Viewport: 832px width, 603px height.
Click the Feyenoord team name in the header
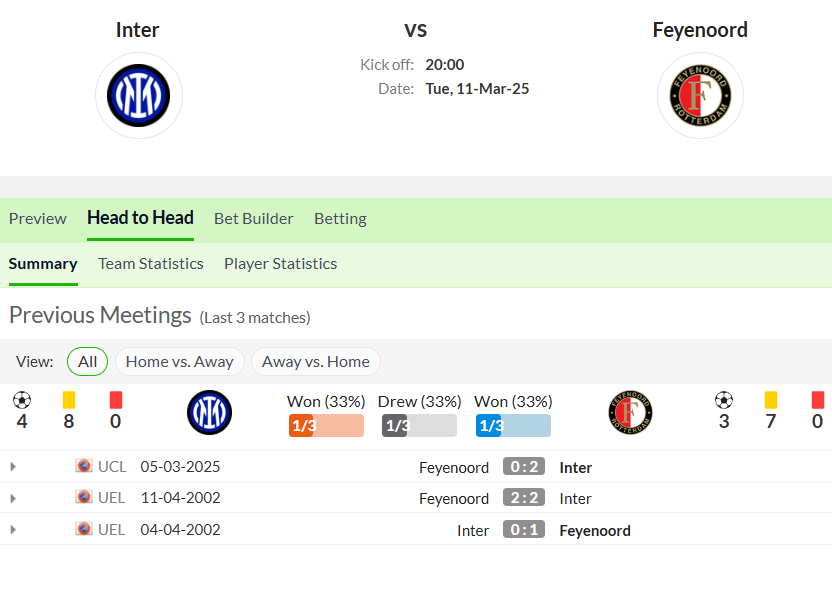click(700, 30)
